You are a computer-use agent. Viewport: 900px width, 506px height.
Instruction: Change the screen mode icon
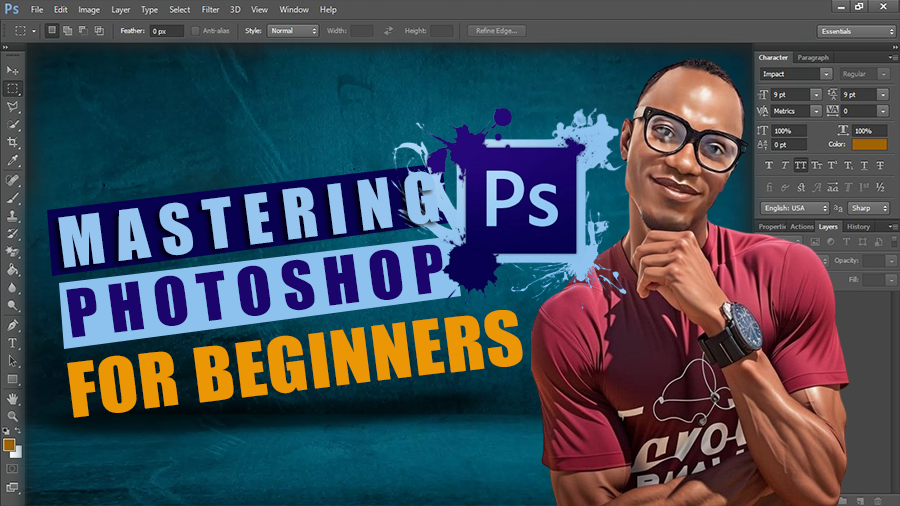pyautogui.click(x=12, y=488)
